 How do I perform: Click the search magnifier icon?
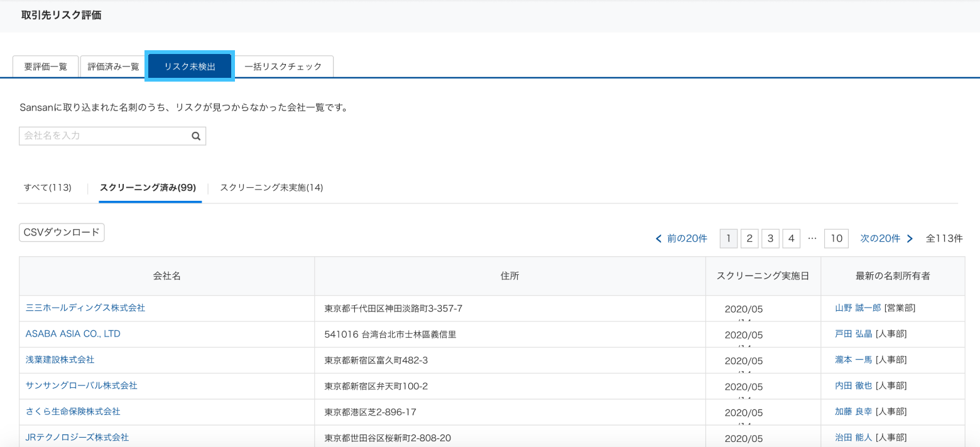click(x=196, y=136)
